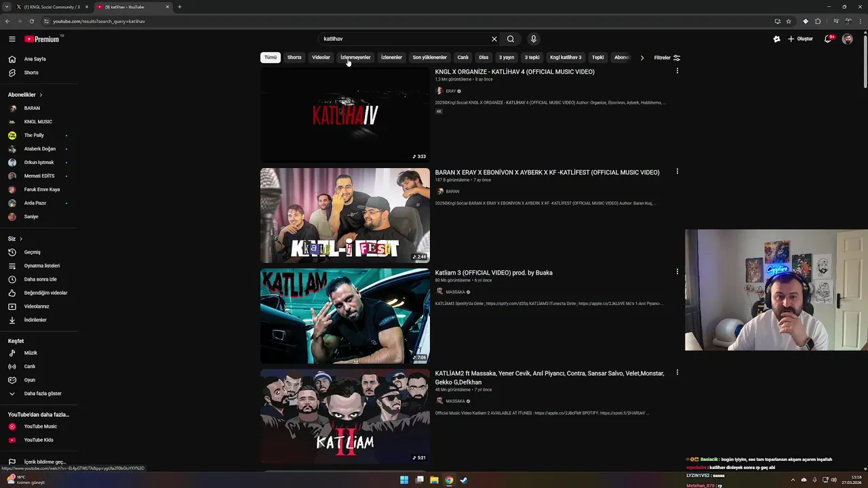Go to YouTube Premium home logo
868x488 pixels.
tap(43, 39)
